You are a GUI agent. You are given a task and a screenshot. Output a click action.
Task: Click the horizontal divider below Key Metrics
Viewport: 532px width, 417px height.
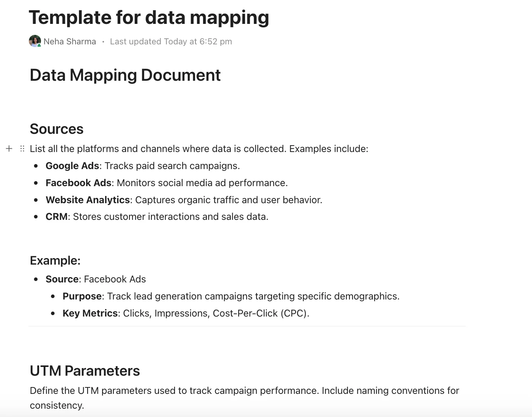[x=247, y=326]
